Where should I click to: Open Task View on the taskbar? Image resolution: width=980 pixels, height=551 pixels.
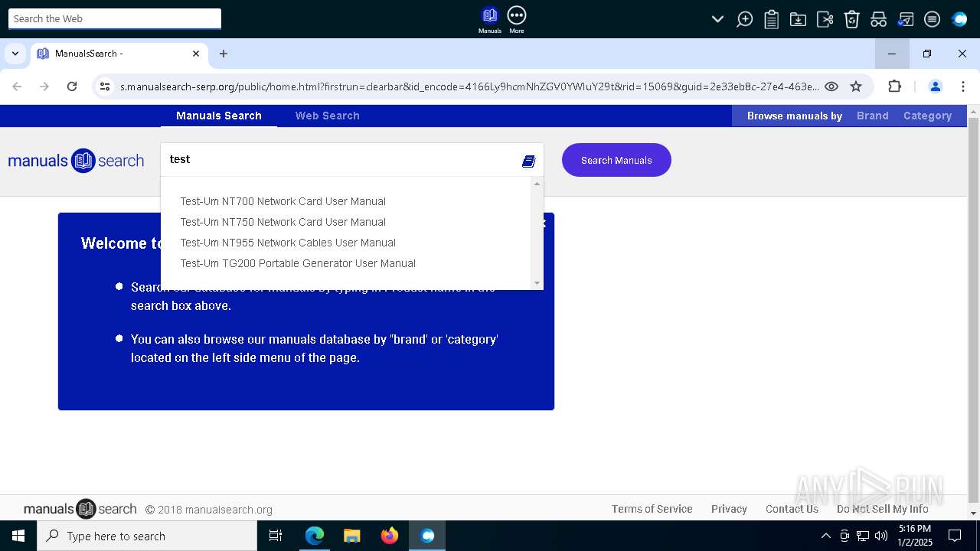point(276,536)
